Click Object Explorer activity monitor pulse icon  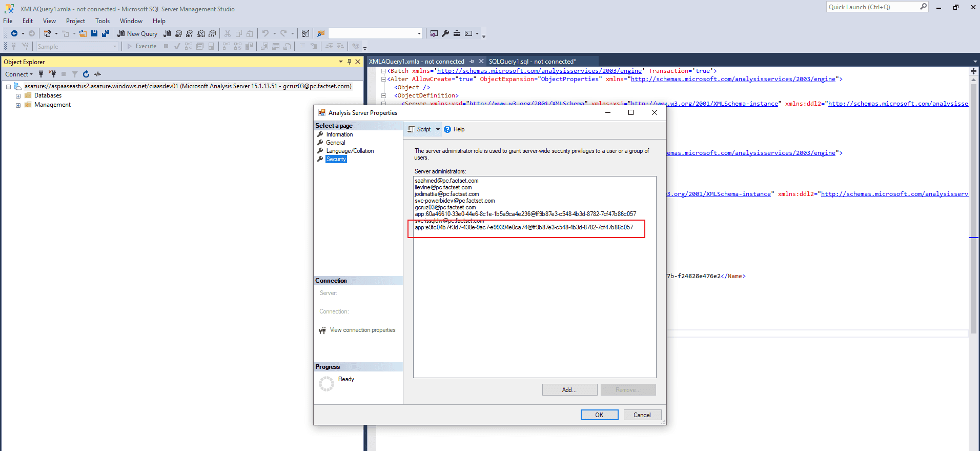click(97, 74)
